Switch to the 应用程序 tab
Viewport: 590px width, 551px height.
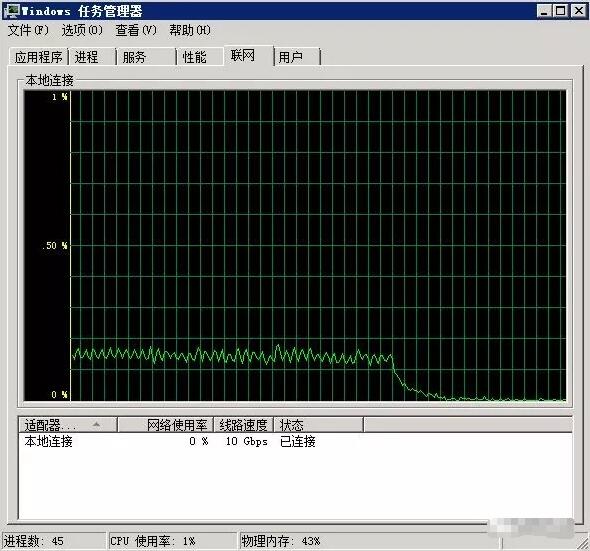pyautogui.click(x=38, y=57)
